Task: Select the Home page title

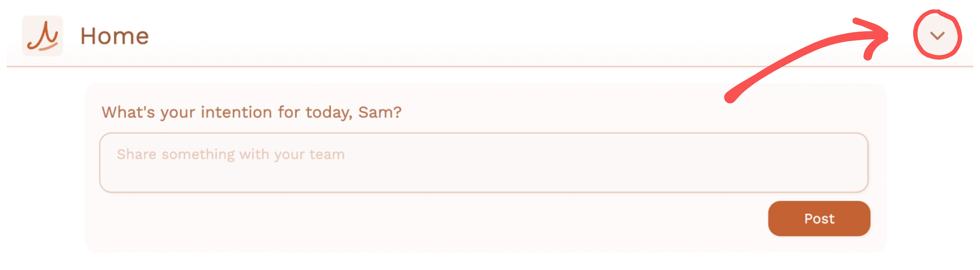Action: click(114, 36)
